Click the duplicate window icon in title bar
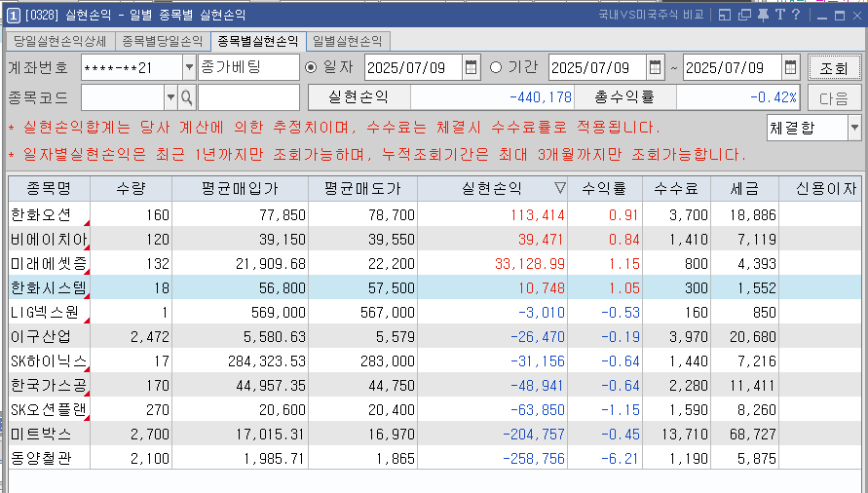 (743, 15)
